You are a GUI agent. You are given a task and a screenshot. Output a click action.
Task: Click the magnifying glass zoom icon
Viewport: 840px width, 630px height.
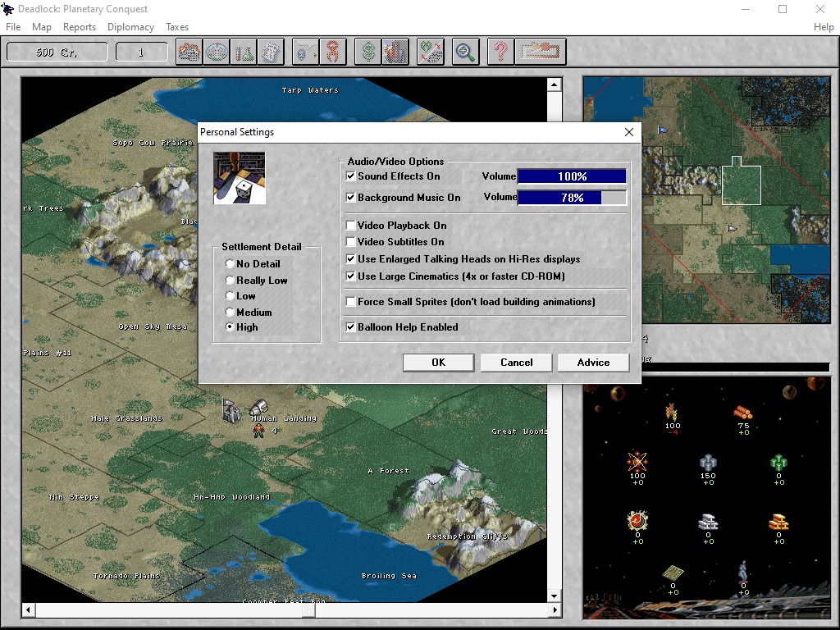pos(465,52)
